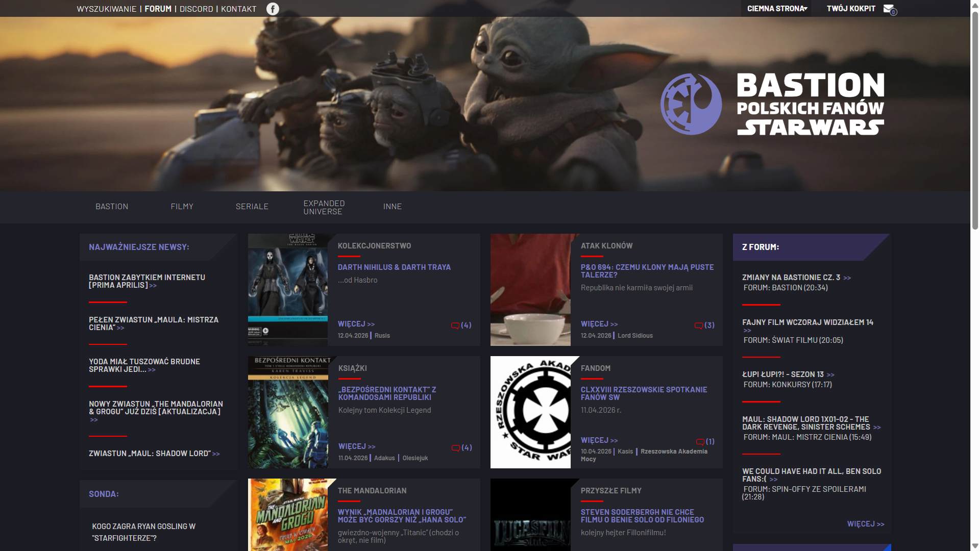Go to Forum in top bar

pos(158,9)
